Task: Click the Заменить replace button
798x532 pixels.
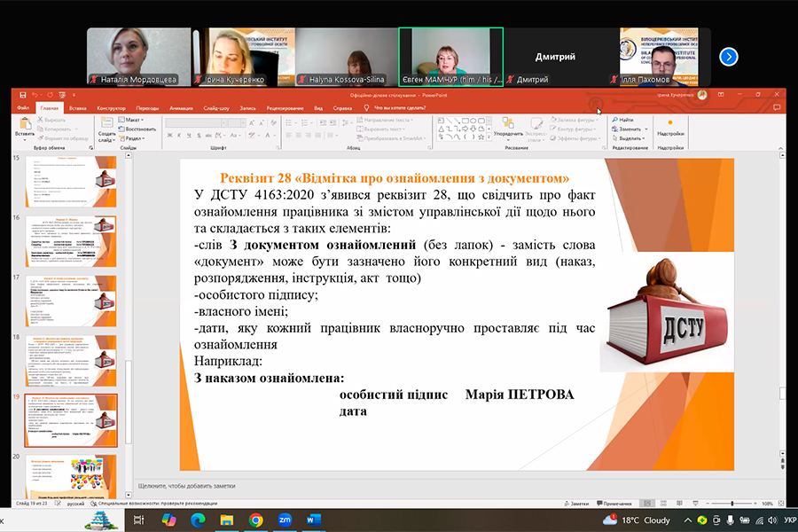Action: tap(630, 129)
